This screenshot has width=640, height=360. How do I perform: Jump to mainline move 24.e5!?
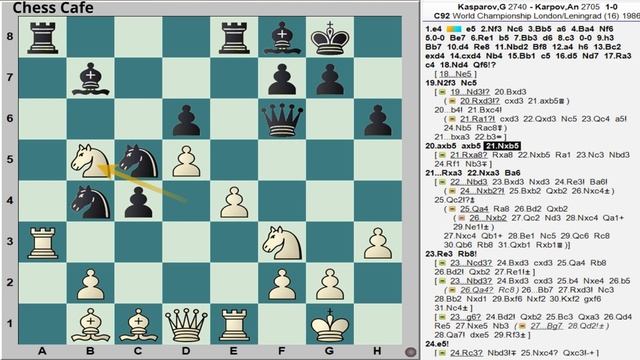click(x=437, y=344)
